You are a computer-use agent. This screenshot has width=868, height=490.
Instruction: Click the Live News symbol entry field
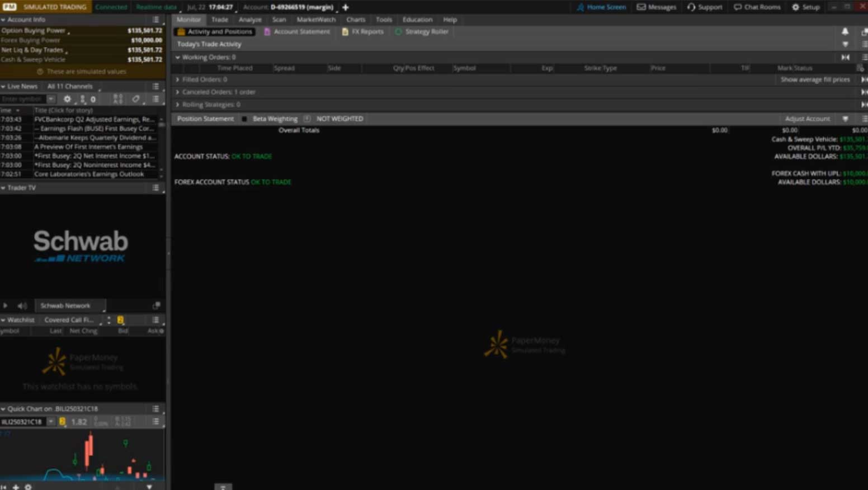click(x=22, y=99)
